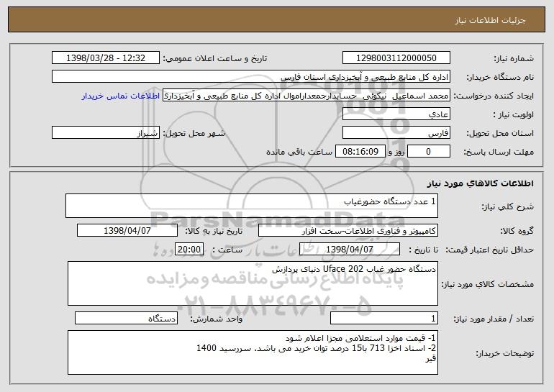Click the شهر محل تحویل field شیراز

click(106, 133)
